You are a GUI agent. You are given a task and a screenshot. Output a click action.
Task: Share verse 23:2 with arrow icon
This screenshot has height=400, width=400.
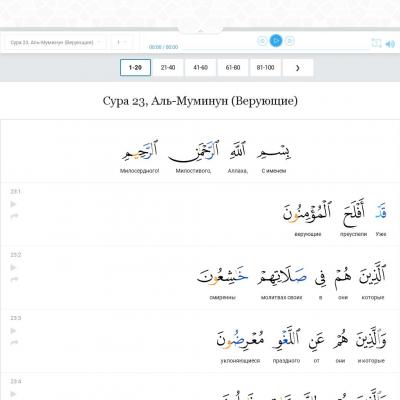click(14, 279)
